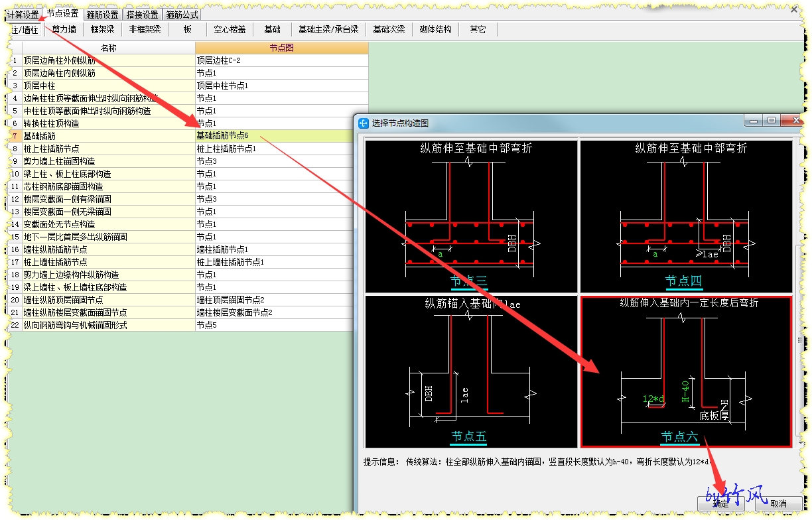The image size is (812, 520).
Task: Select the 基础 category tab
Action: pos(272,29)
